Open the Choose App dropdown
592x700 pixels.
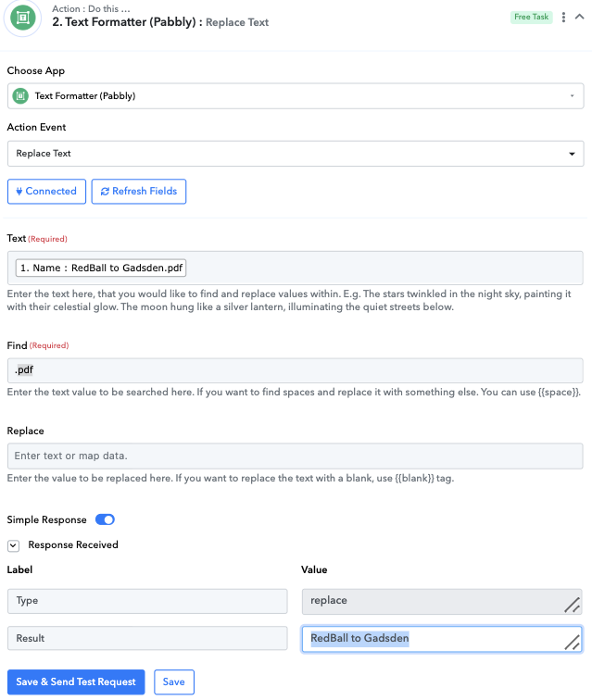(x=296, y=96)
